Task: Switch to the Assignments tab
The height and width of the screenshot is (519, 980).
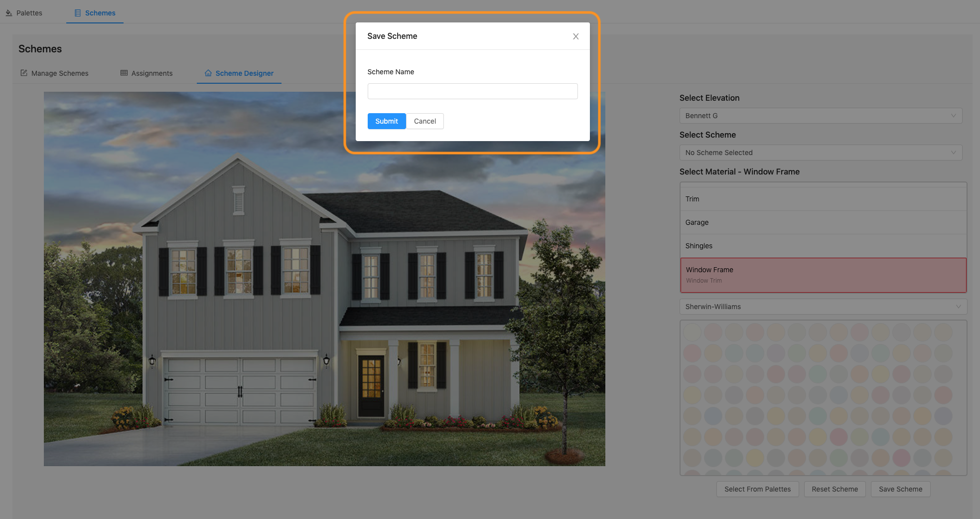Action: (151, 73)
